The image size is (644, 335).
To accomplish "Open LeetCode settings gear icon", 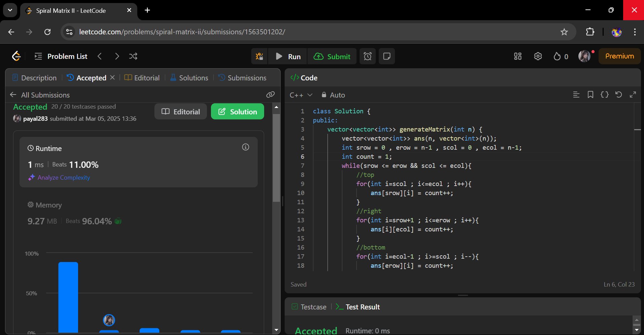I will (x=538, y=56).
